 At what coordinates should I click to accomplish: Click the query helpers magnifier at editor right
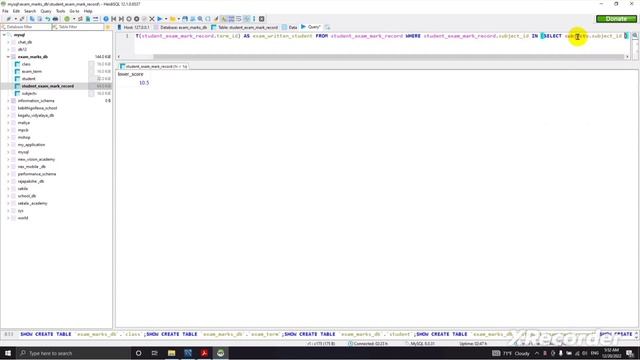pos(635,36)
